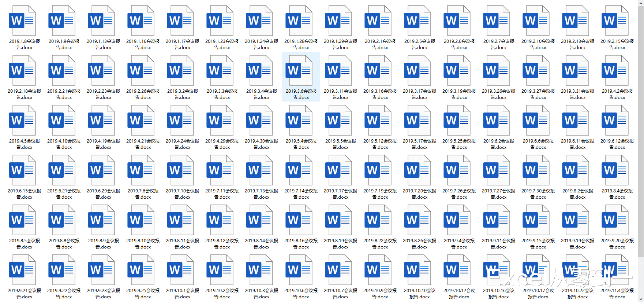Choose the document icon of 2019.8.9会议报告.docx

101,220
